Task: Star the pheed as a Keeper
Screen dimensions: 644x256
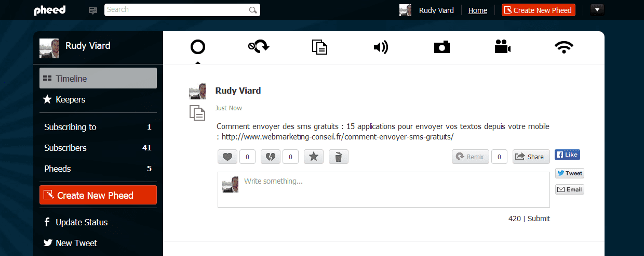Action: pyautogui.click(x=314, y=157)
